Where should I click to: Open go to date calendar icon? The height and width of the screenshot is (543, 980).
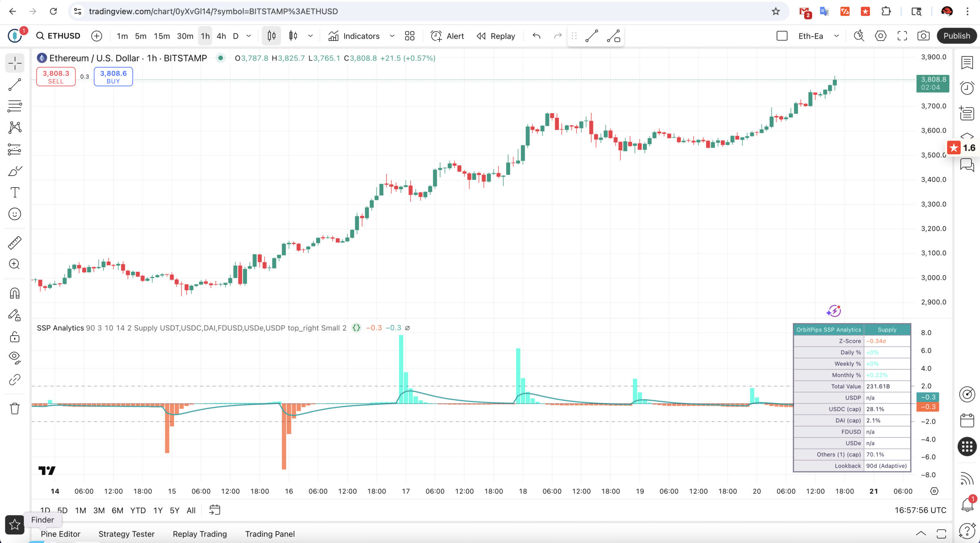[x=215, y=510]
